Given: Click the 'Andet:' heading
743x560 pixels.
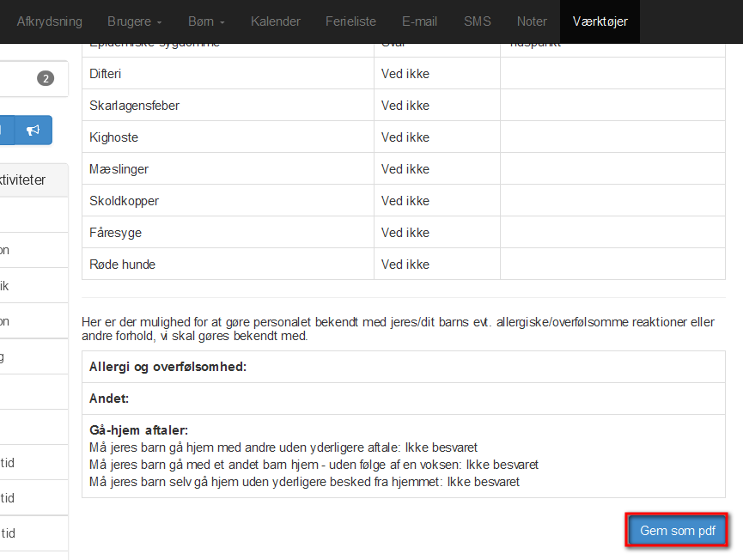Looking at the screenshot, I should (x=109, y=399).
